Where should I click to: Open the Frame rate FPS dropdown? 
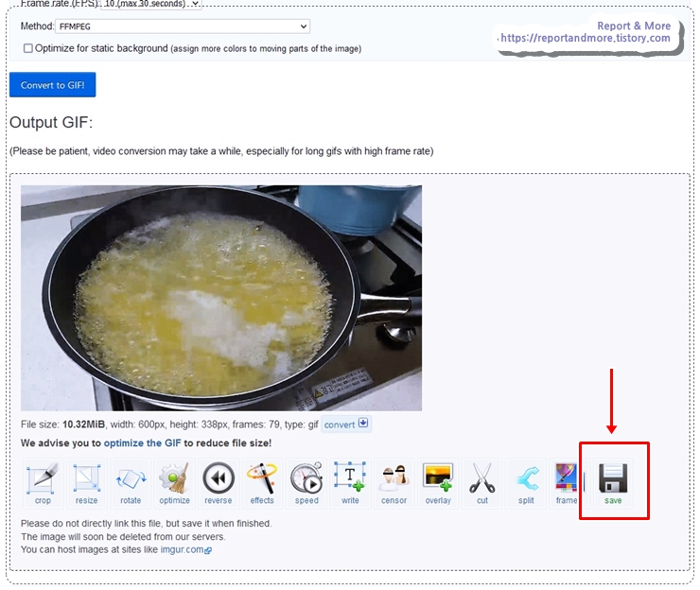tap(151, 4)
